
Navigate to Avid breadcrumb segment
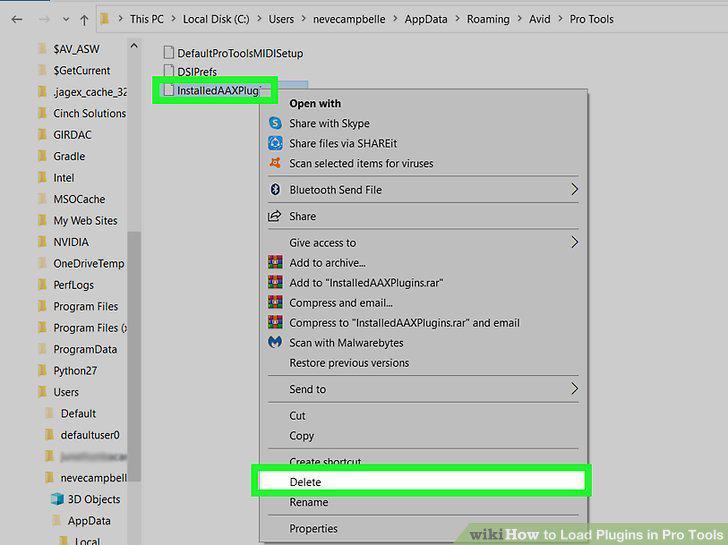click(540, 19)
